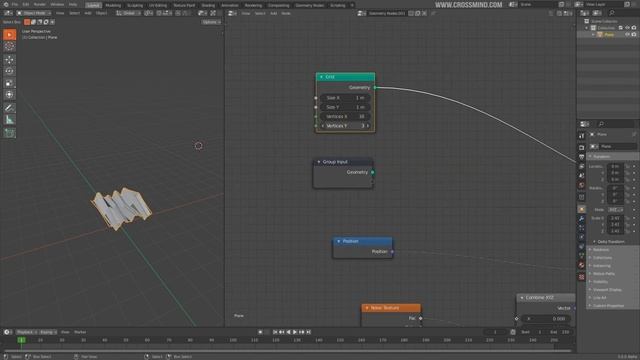Viewport: 640px width, 360px height.
Task: Open the rotation Mode XYZ dropdown
Action: point(616,210)
